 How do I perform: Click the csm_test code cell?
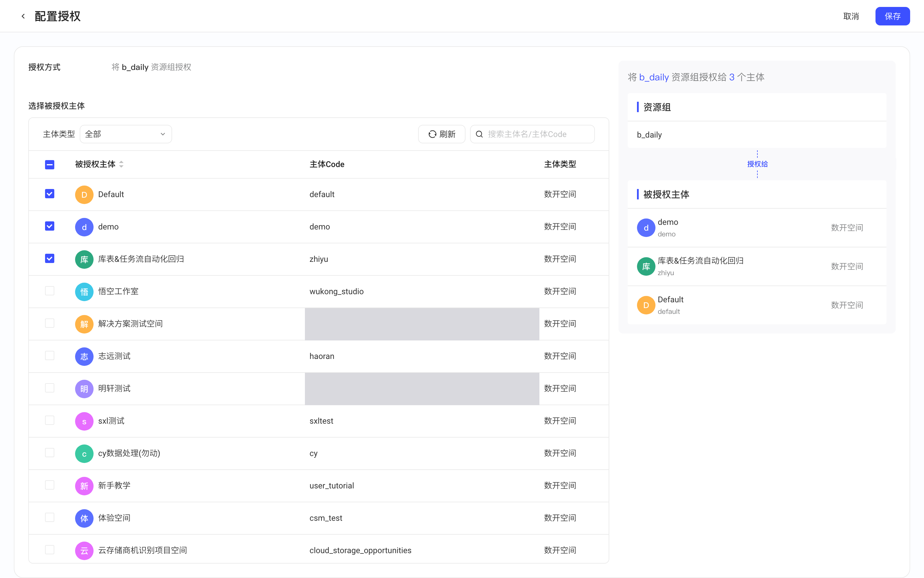pos(326,518)
